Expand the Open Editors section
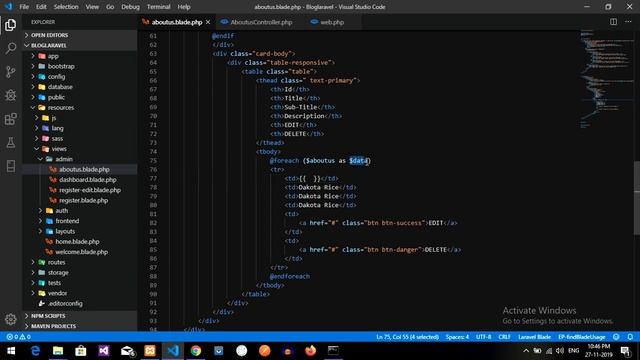 [80, 35]
